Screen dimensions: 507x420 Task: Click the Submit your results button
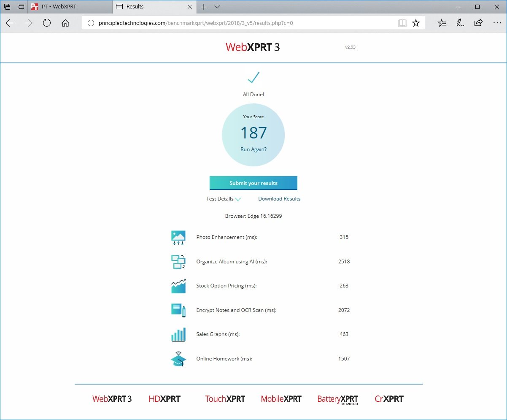[253, 183]
